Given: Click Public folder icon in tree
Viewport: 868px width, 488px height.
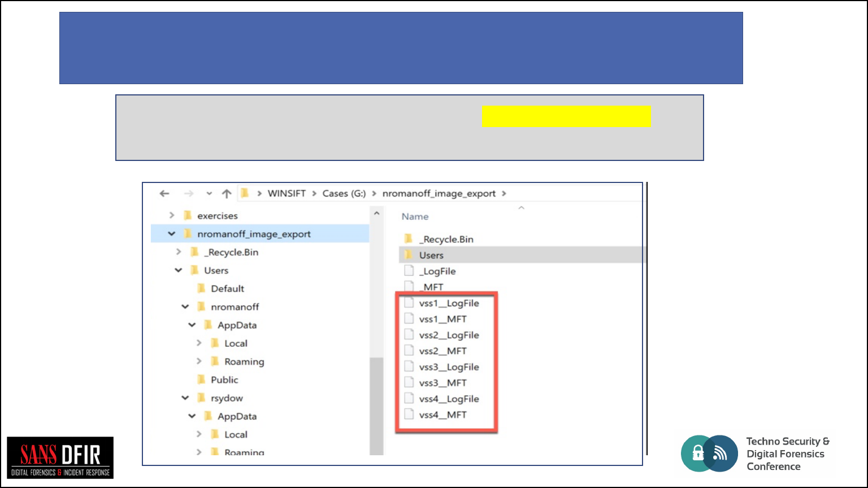Looking at the screenshot, I should [202, 379].
